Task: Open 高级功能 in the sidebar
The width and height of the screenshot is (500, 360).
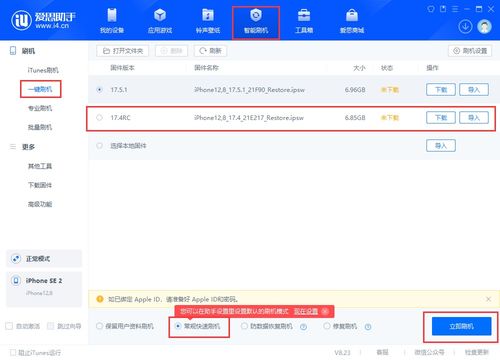Action: (40, 204)
